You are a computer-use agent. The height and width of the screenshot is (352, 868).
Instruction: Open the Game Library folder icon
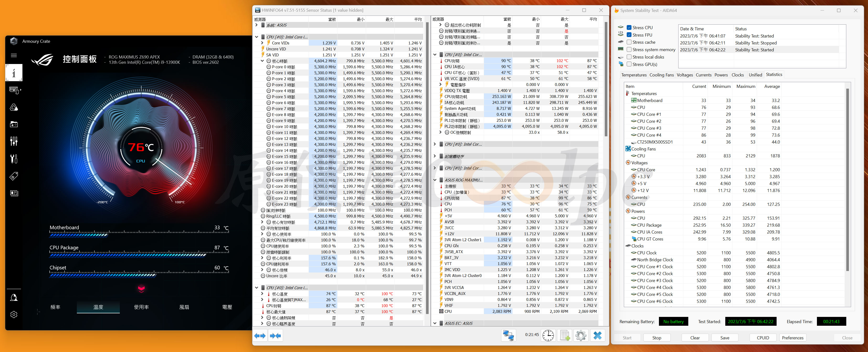[14, 124]
